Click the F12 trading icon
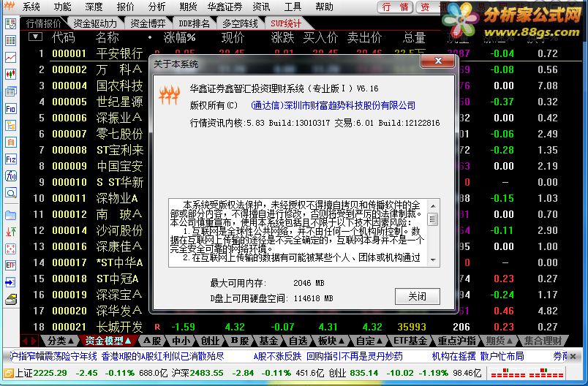 click(x=10, y=159)
